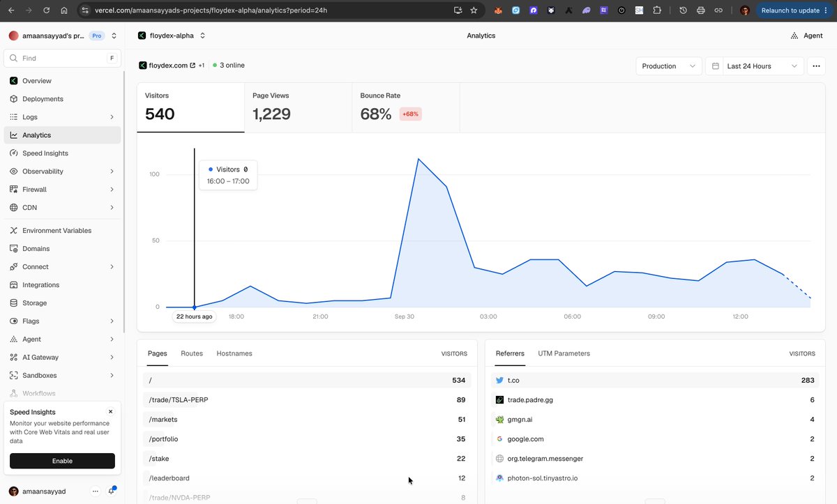Viewport: 837px width, 504px height.
Task: Switch to the Routes tab
Action: coord(192,353)
